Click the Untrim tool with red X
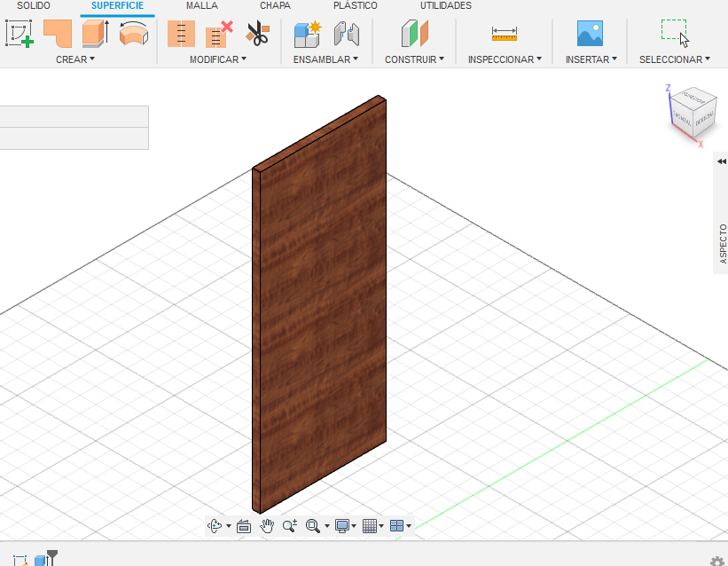This screenshot has width=728, height=566. pyautogui.click(x=219, y=34)
